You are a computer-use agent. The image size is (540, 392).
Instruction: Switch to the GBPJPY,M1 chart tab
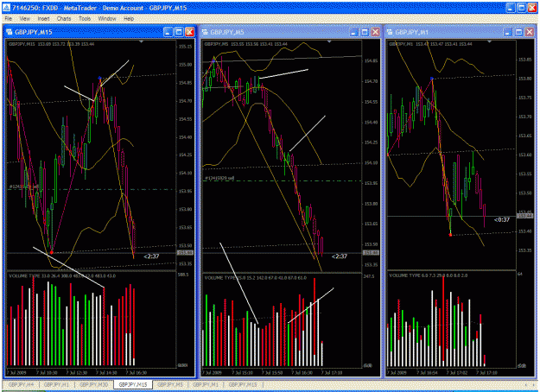[206, 384]
